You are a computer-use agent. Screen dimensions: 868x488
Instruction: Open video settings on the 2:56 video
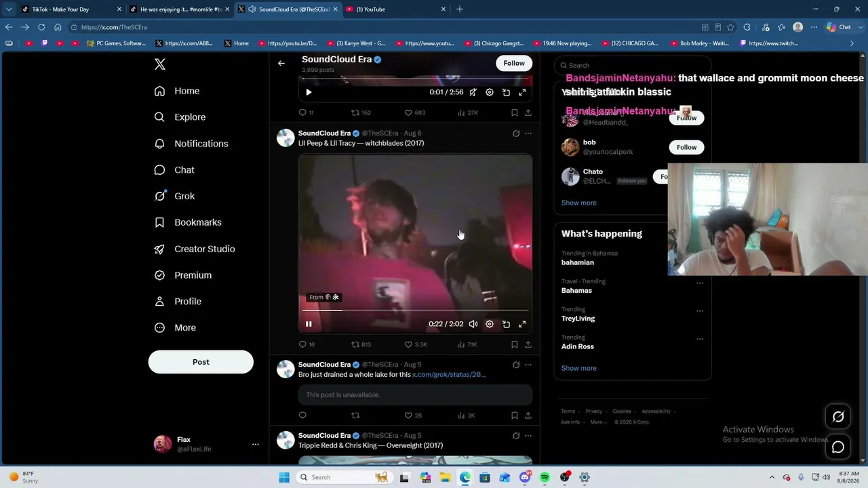[x=490, y=92]
